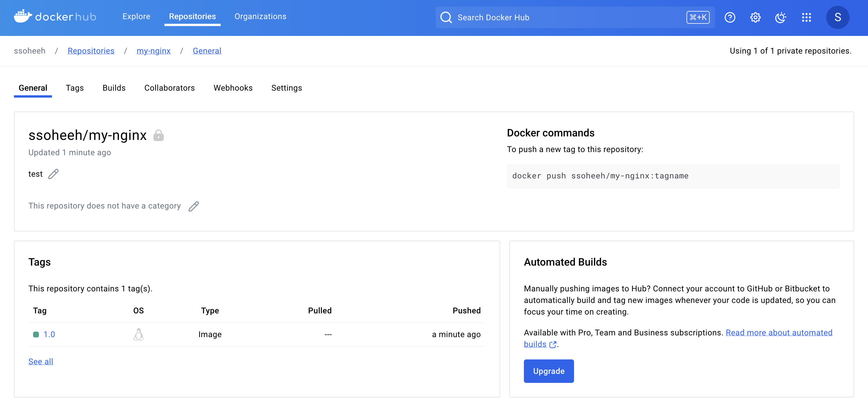Click the search magnifier icon

(446, 17)
